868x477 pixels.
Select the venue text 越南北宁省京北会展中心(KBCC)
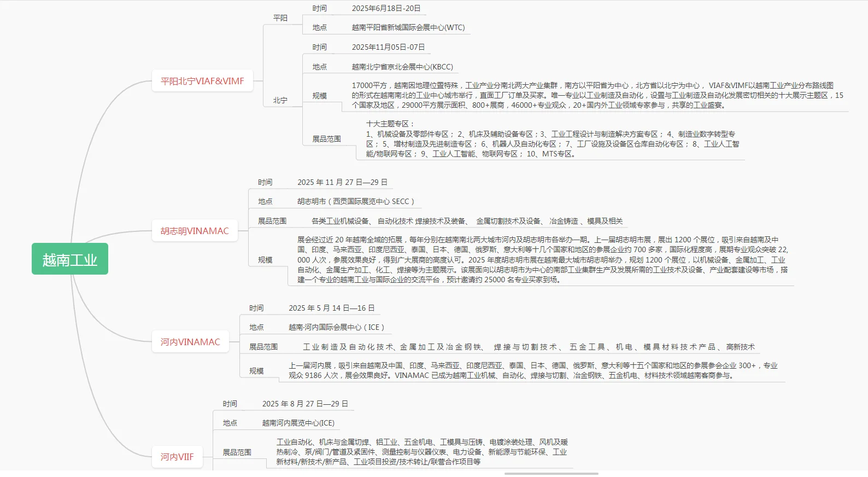[x=402, y=67]
